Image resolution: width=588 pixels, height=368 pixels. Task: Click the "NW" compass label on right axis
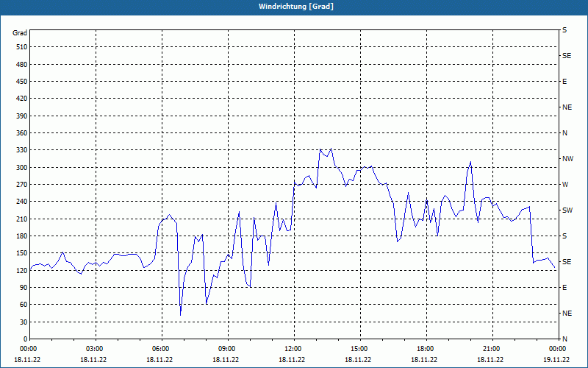567,159
